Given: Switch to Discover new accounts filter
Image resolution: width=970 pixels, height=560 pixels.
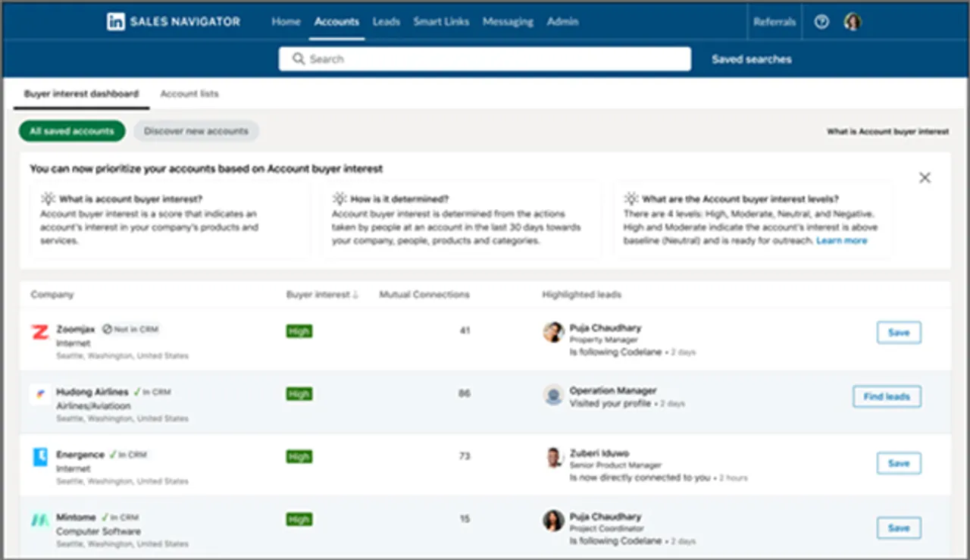Looking at the screenshot, I should coord(196,131).
